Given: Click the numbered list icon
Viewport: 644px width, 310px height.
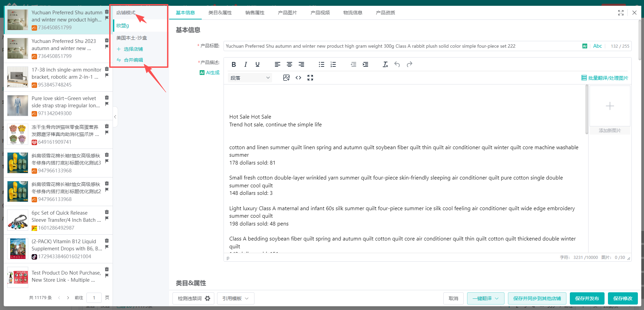Looking at the screenshot, I should click(x=333, y=64).
